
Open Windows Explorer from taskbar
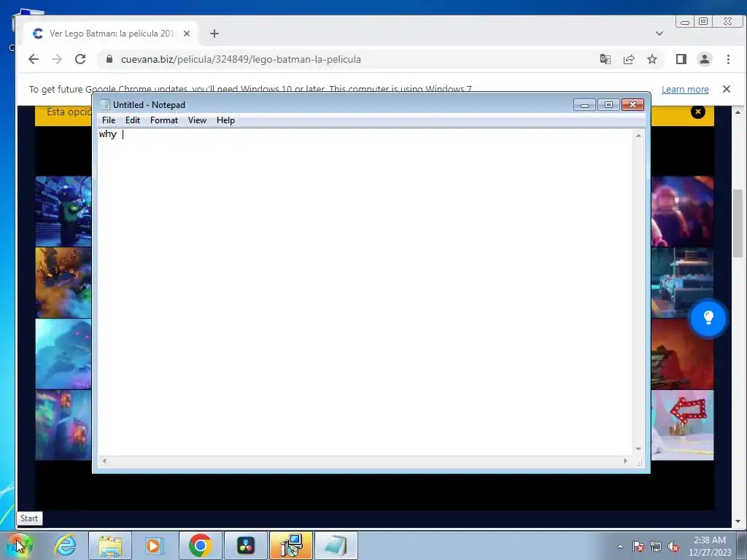coord(110,545)
